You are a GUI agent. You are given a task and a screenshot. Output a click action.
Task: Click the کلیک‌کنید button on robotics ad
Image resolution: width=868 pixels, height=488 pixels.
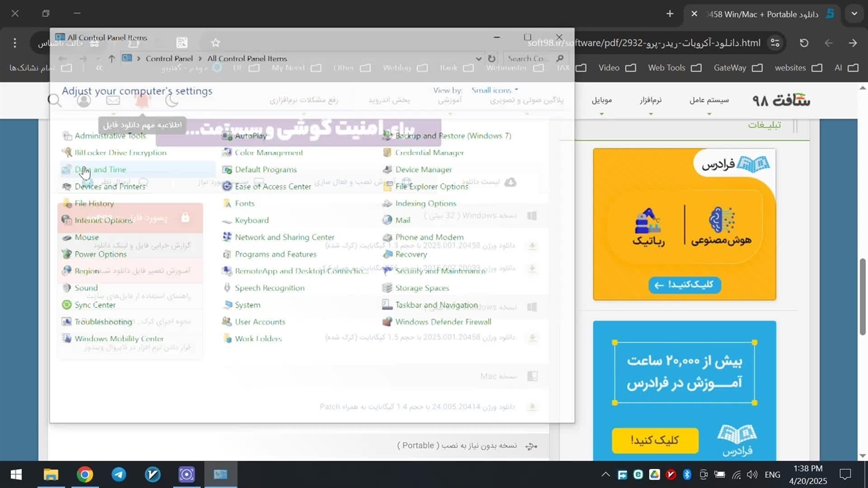(684, 285)
